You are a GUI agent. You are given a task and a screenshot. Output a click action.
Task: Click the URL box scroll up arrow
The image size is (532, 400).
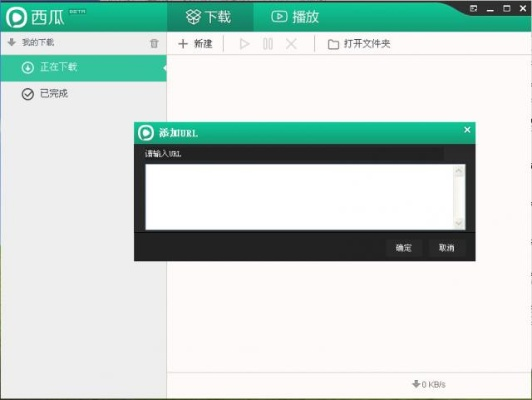click(459, 171)
